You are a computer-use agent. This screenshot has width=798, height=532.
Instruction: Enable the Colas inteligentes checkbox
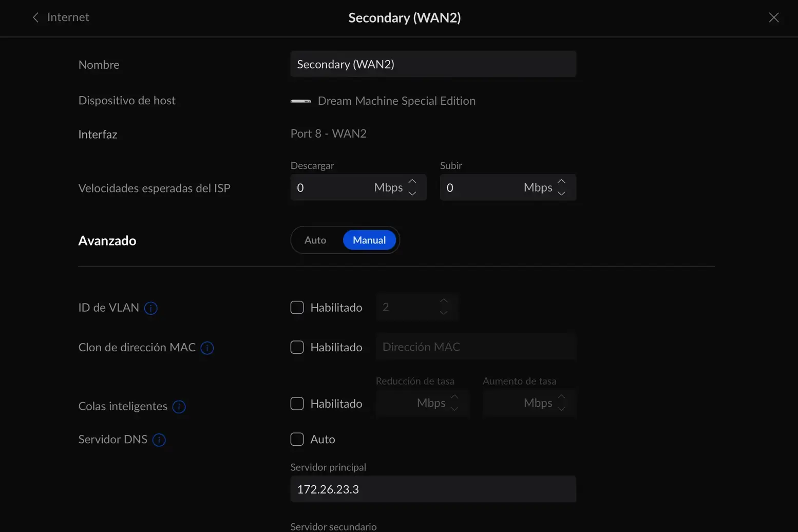297,404
